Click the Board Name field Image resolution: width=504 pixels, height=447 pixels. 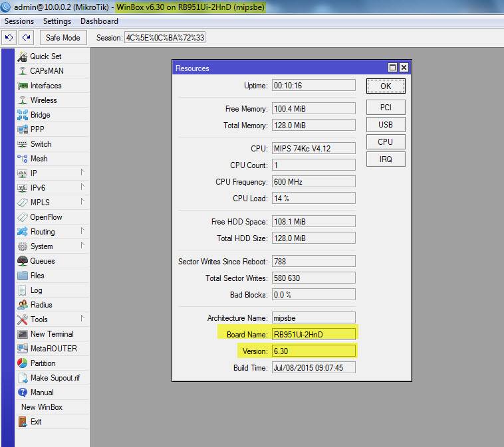[314, 334]
